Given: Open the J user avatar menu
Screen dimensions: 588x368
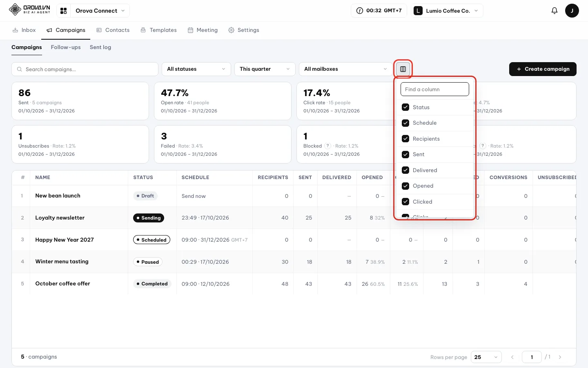Looking at the screenshot, I should click(x=572, y=11).
